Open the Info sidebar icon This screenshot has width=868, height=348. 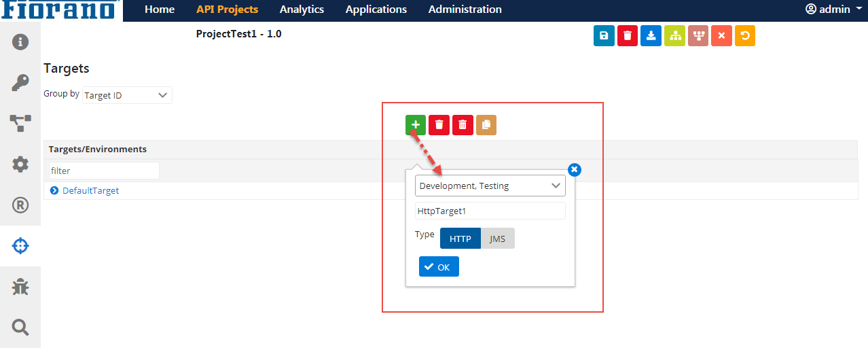(20, 42)
